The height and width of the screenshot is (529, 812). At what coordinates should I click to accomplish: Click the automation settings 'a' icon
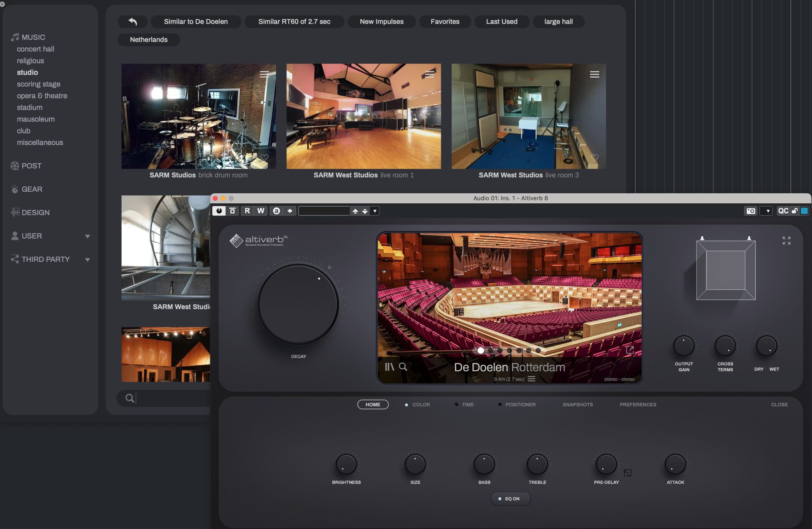(x=276, y=211)
